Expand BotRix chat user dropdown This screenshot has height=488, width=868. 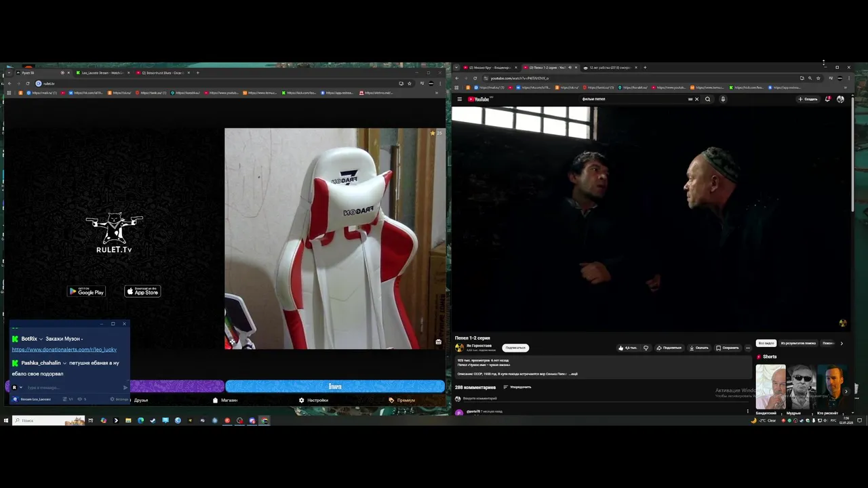(x=41, y=339)
